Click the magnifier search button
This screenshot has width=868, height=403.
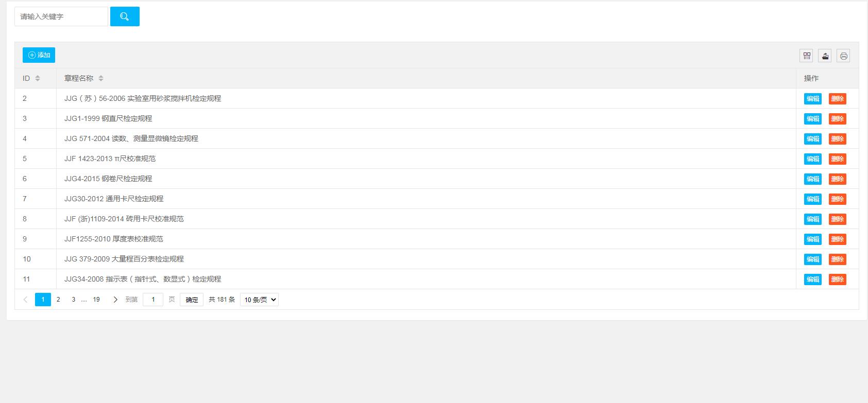pyautogui.click(x=125, y=16)
